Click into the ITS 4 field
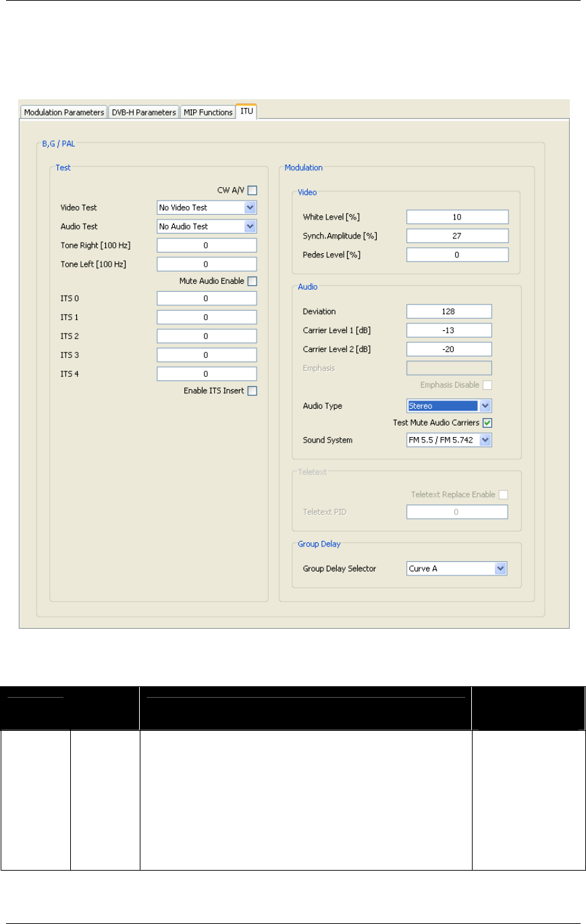 (207, 374)
